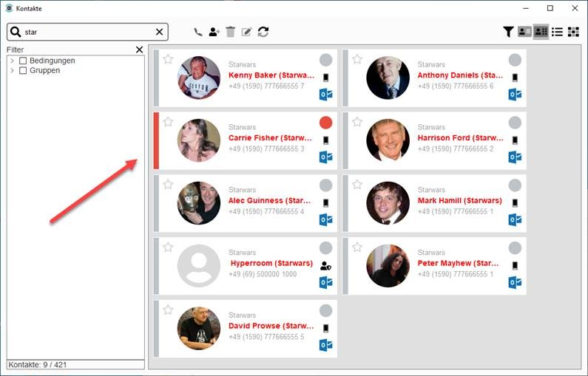Open Outlook icon on Kenny Baker card
Image resolution: width=588 pixels, height=376 pixels.
[326, 94]
